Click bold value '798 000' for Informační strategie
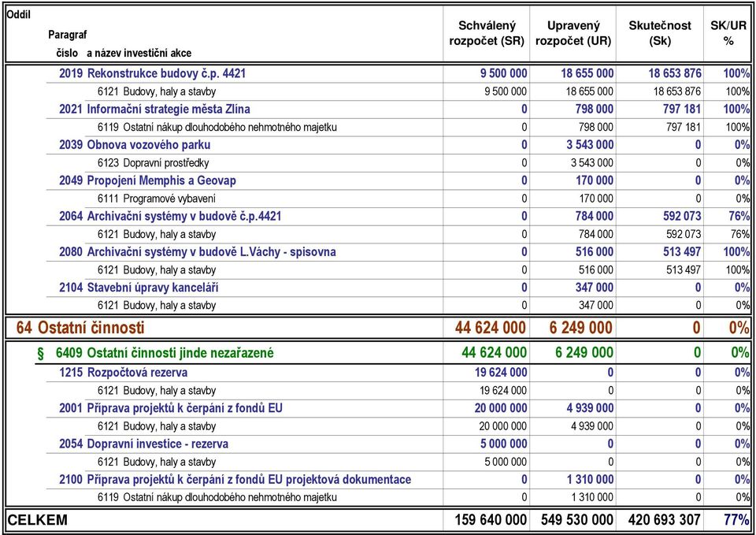 pyautogui.click(x=595, y=109)
